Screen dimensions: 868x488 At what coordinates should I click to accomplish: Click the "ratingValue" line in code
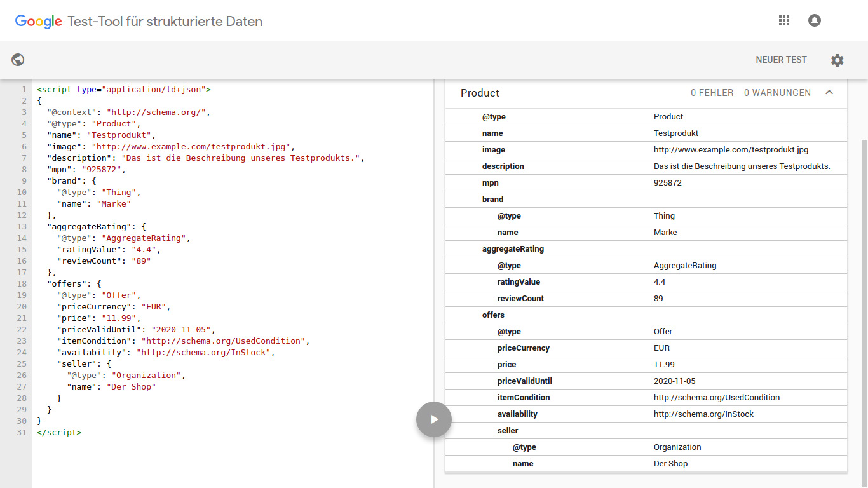(109, 250)
